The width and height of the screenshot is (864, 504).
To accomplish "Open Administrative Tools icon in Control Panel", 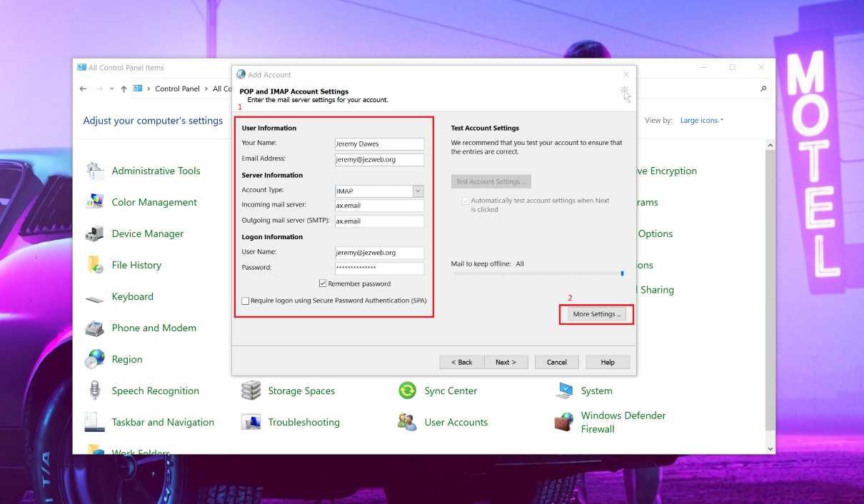I will [95, 171].
